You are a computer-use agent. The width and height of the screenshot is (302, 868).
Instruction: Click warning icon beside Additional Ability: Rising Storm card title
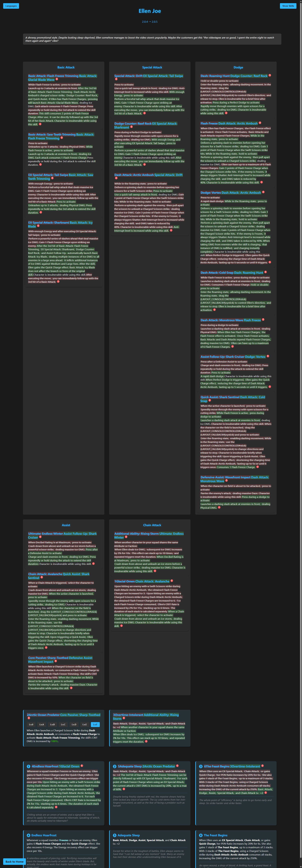tap(124, 718)
